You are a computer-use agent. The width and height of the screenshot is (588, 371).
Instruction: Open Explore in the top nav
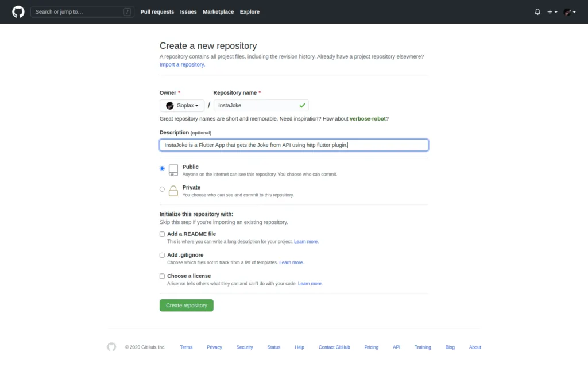click(x=250, y=12)
